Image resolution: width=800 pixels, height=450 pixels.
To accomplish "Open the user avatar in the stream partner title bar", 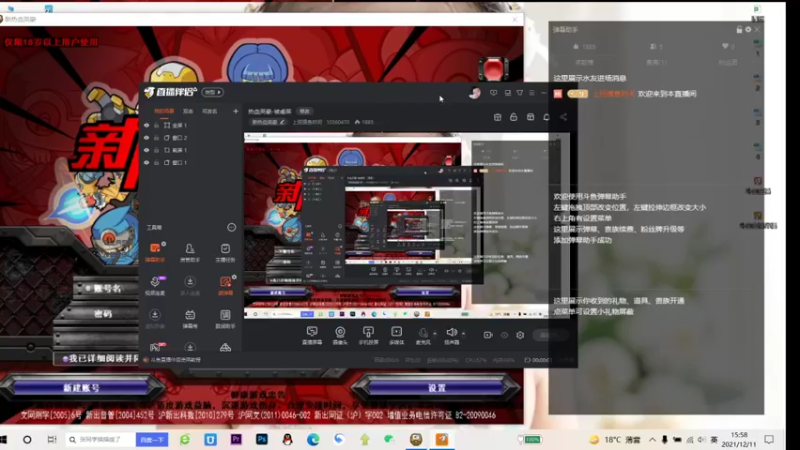I will [x=474, y=93].
